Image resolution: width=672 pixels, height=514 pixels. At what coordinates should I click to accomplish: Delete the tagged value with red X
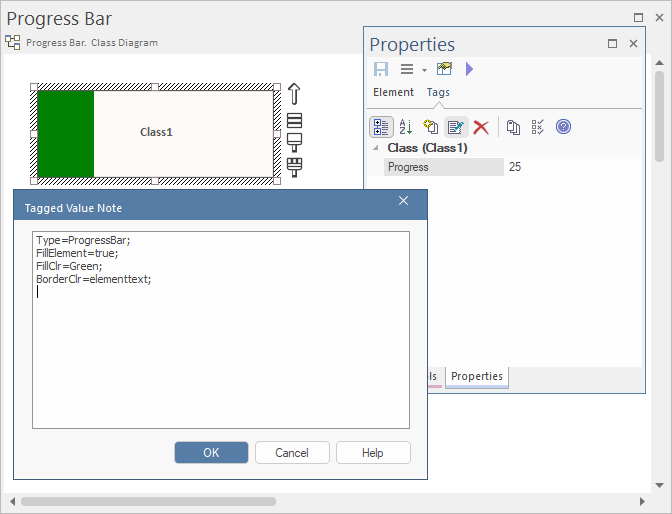click(x=481, y=127)
